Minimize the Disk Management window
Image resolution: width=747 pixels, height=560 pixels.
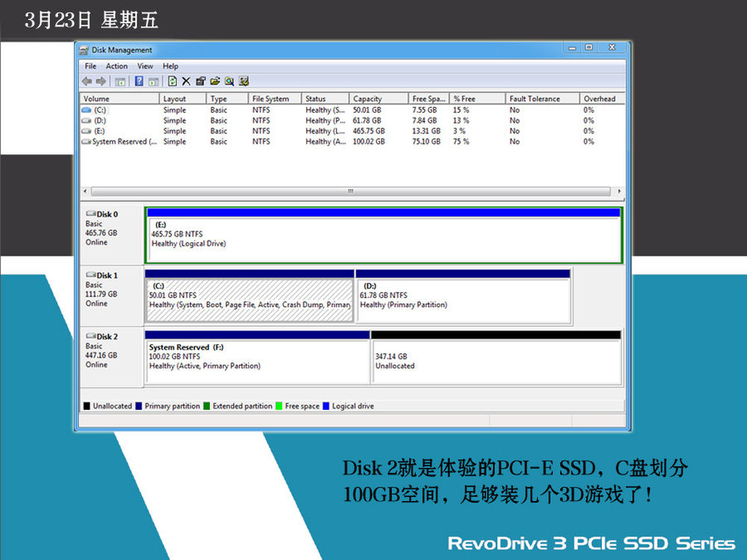coord(572,48)
